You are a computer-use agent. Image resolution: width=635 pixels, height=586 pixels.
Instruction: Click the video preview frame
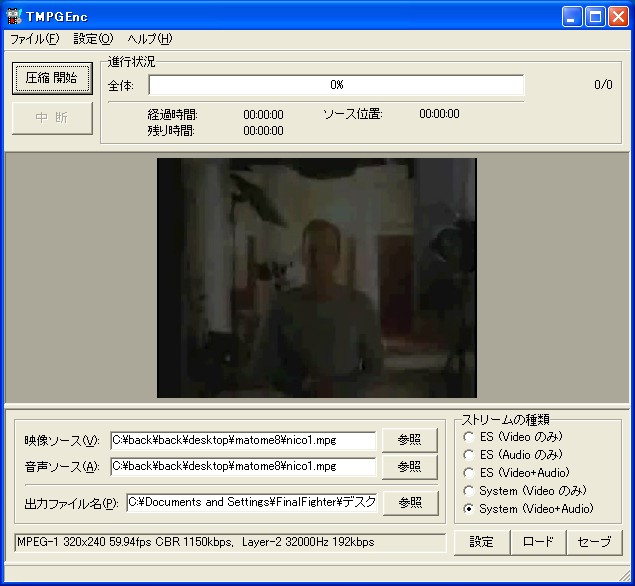click(x=317, y=278)
